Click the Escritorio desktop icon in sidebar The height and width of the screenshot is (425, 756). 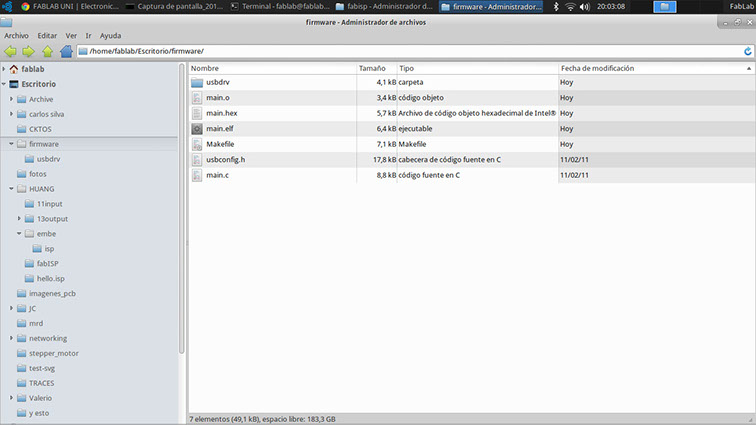14,84
